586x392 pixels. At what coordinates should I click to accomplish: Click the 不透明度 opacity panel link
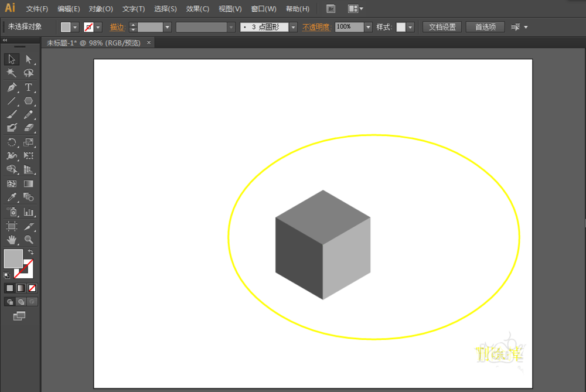coord(316,28)
